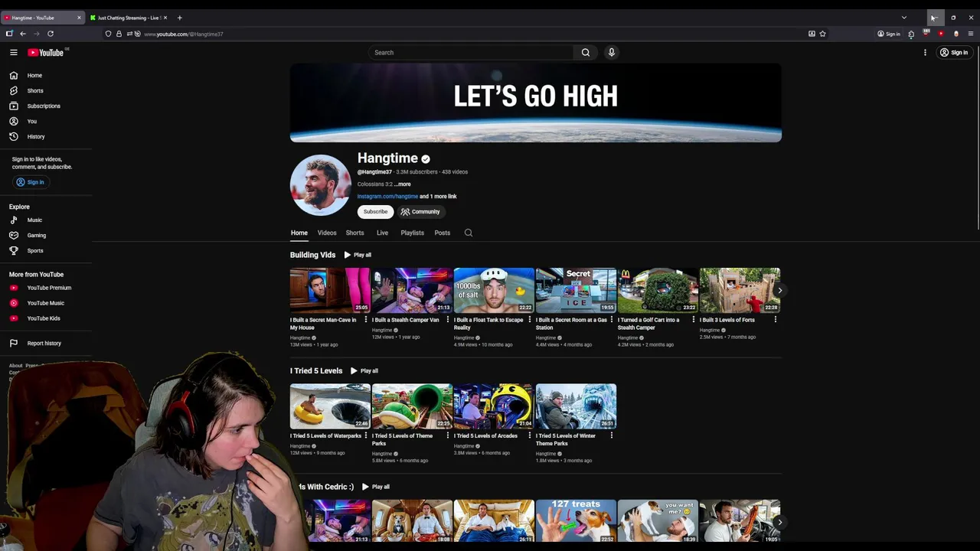980x551 pixels.
Task: Open 5 Levels of Arcades video title
Action: pyautogui.click(x=485, y=435)
